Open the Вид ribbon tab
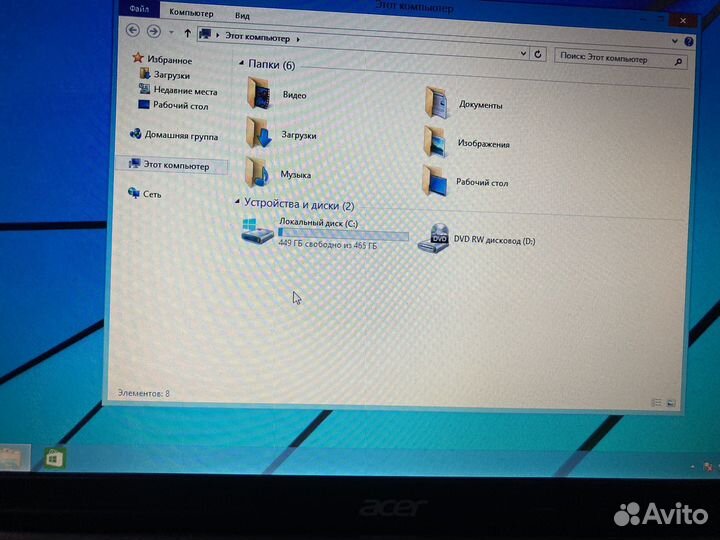The width and height of the screenshot is (720, 540). pos(242,16)
